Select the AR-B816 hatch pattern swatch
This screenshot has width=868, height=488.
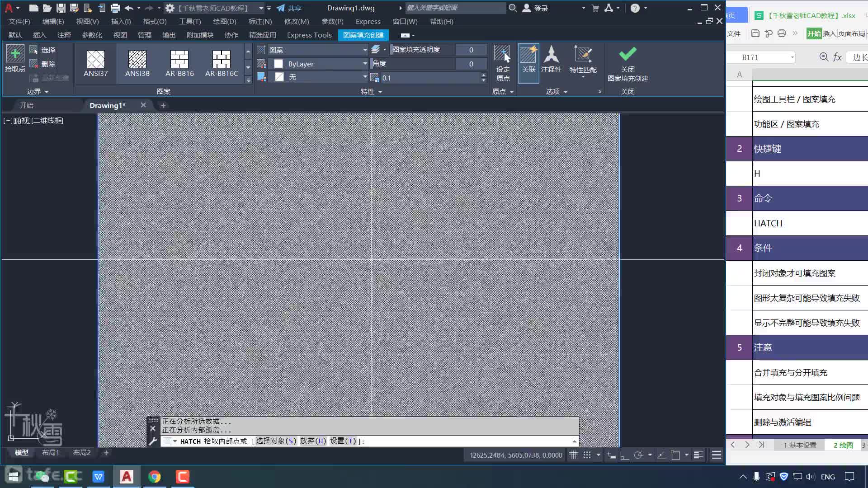click(179, 63)
